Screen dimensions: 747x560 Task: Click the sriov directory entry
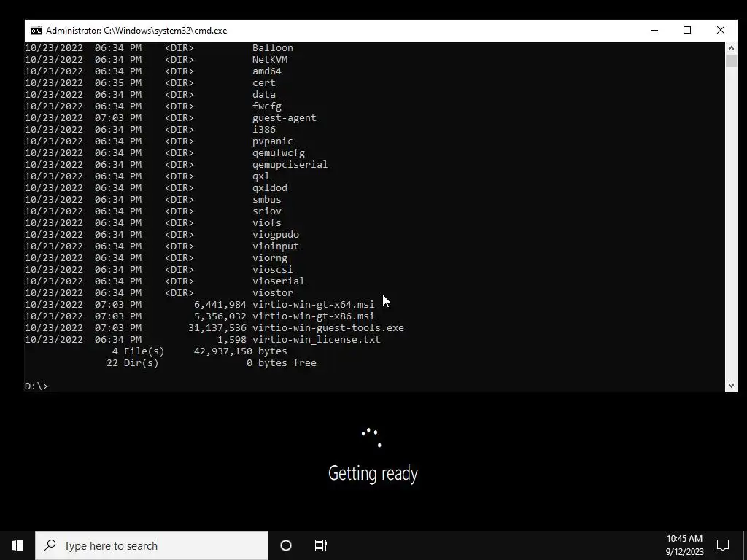267,211
